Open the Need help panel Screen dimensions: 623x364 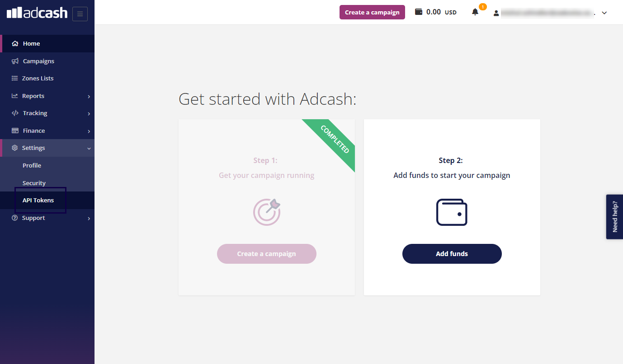(x=615, y=217)
